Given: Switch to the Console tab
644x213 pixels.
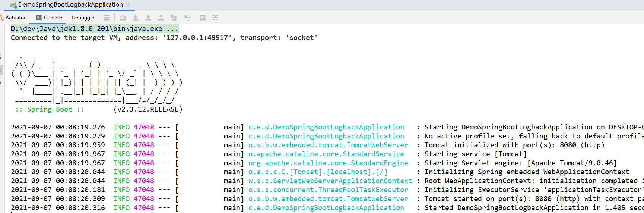Looking at the screenshot, I should (x=49, y=18).
